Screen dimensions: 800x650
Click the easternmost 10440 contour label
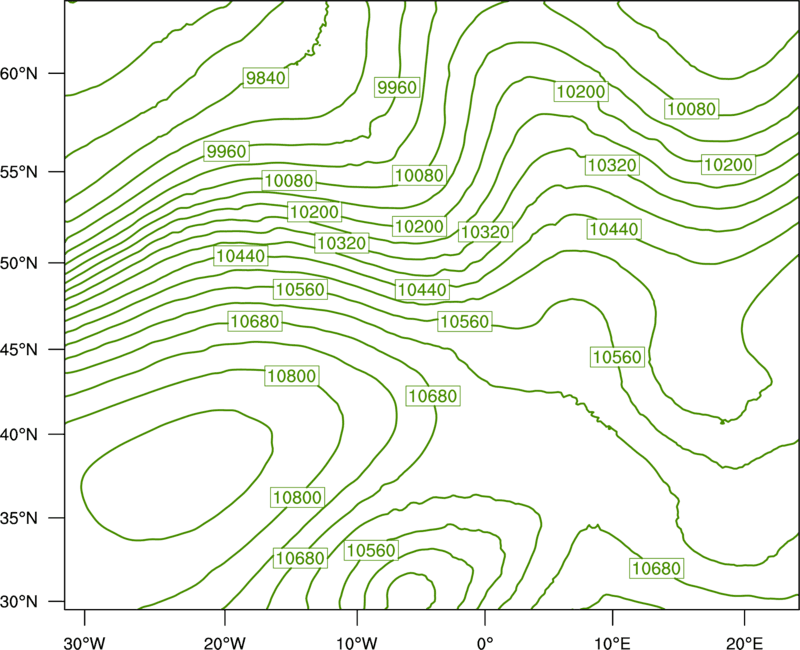click(x=614, y=229)
